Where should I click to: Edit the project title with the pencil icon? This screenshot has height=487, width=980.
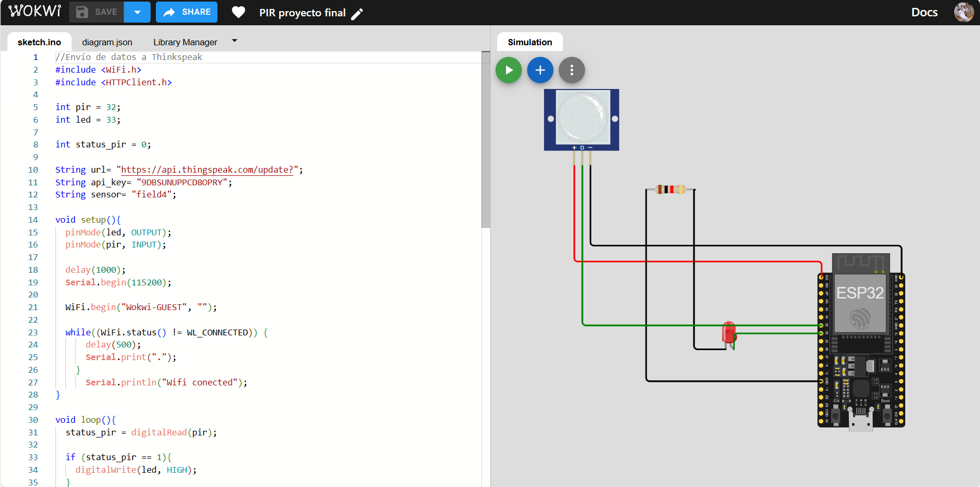357,14
